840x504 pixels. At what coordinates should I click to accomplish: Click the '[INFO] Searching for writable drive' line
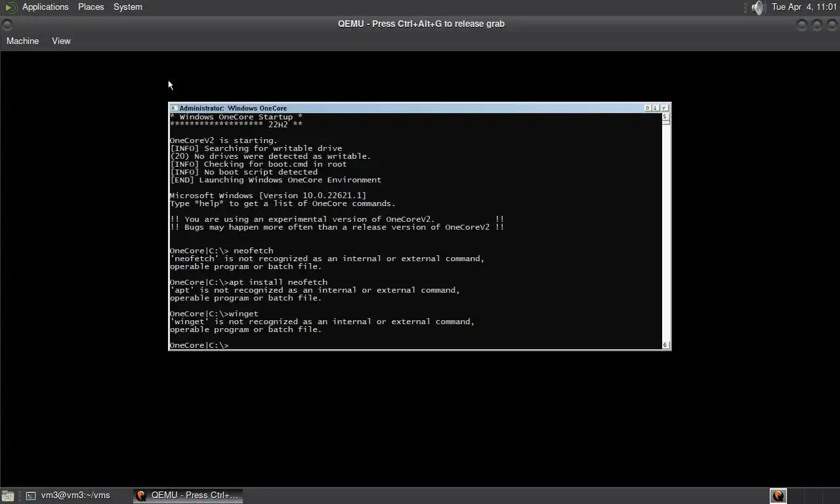pos(255,148)
